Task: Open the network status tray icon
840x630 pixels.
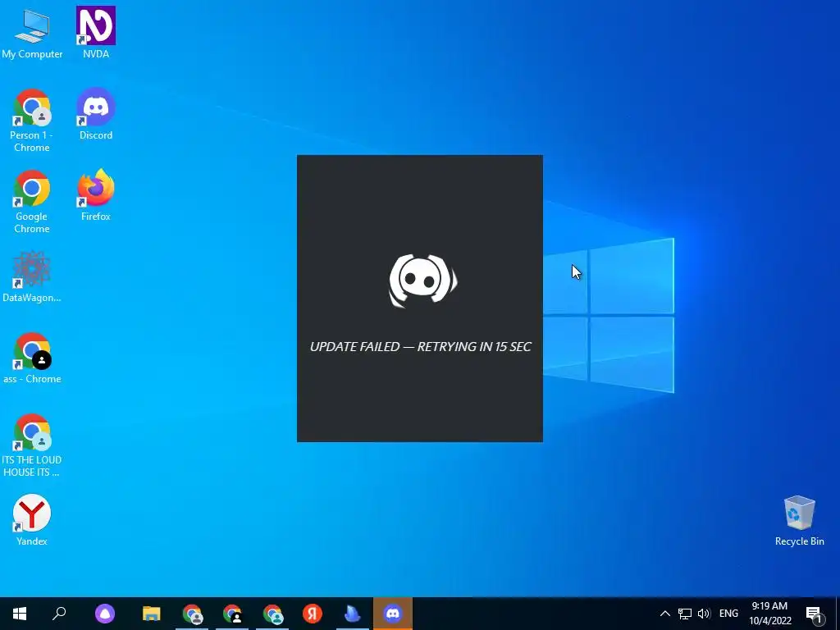Action: coord(685,614)
